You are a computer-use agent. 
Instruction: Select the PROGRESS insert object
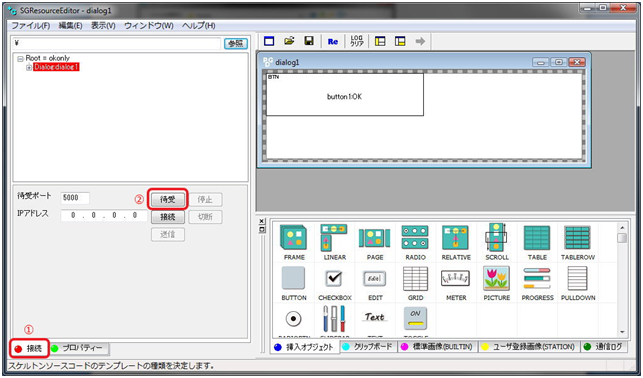pyautogui.click(x=537, y=283)
